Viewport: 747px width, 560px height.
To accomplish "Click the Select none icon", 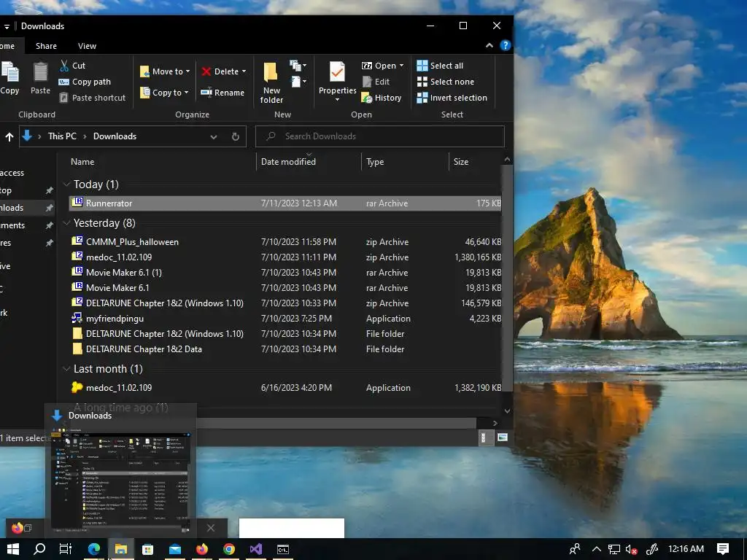I will (422, 82).
